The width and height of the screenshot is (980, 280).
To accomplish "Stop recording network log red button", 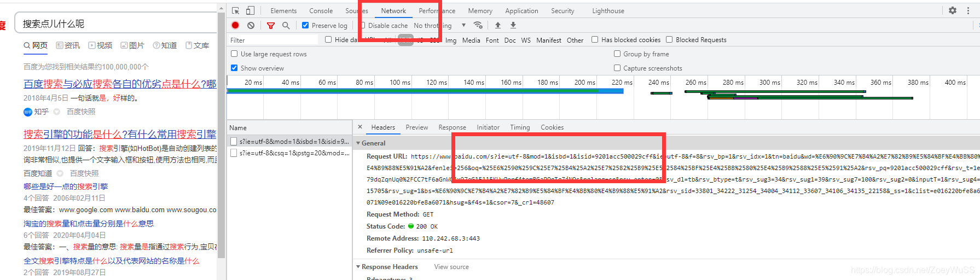I will 235,25.
